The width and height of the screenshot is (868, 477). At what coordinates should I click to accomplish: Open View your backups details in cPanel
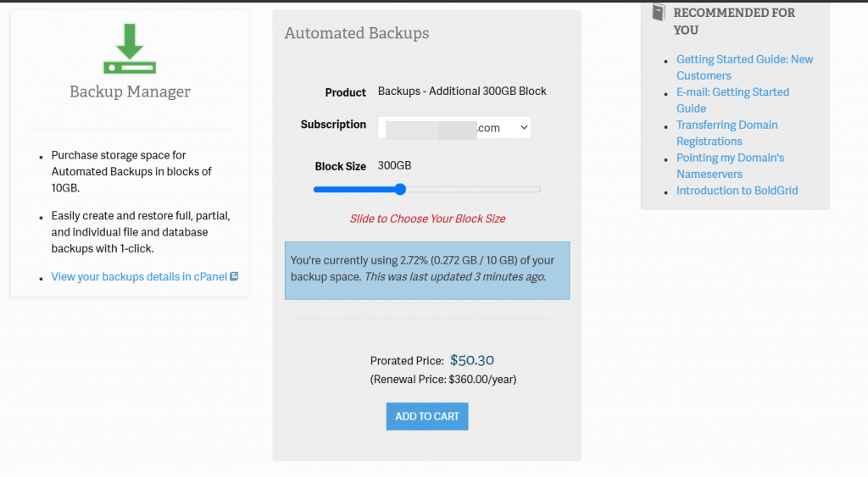coord(139,276)
